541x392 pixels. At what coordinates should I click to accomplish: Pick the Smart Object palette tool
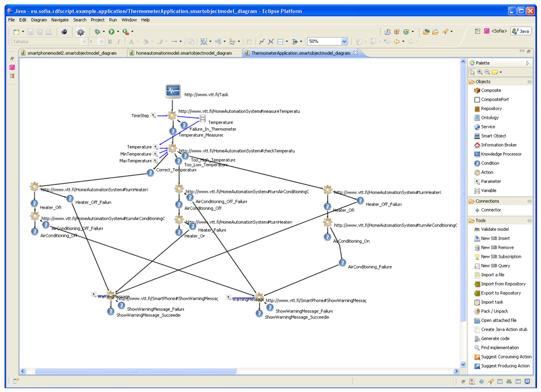point(493,136)
